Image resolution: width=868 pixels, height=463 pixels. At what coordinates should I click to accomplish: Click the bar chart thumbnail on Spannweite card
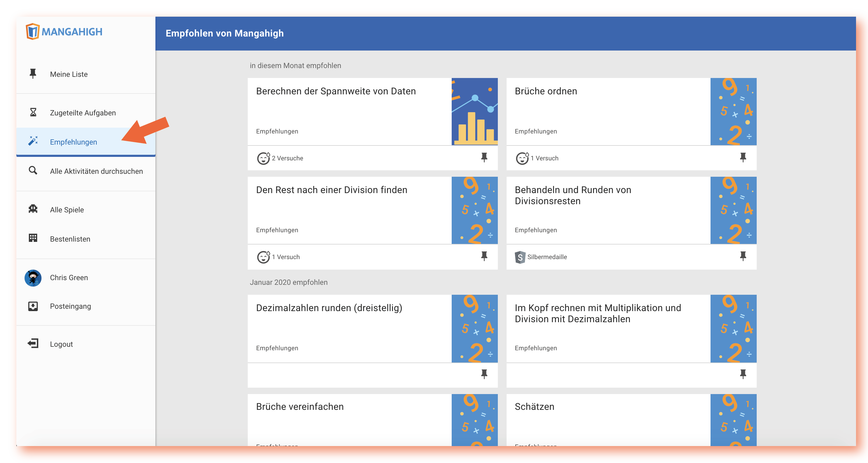click(x=474, y=112)
